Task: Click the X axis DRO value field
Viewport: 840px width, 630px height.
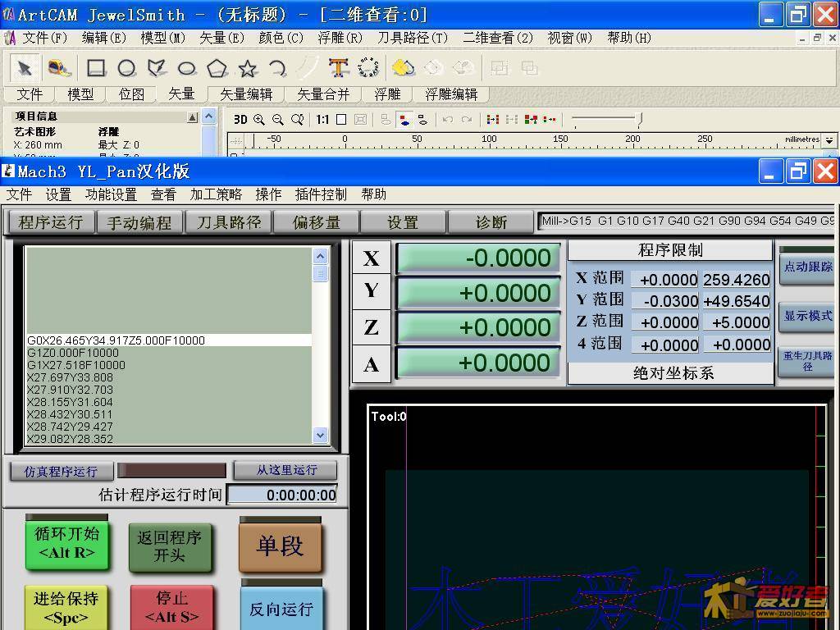Action: pyautogui.click(x=478, y=258)
